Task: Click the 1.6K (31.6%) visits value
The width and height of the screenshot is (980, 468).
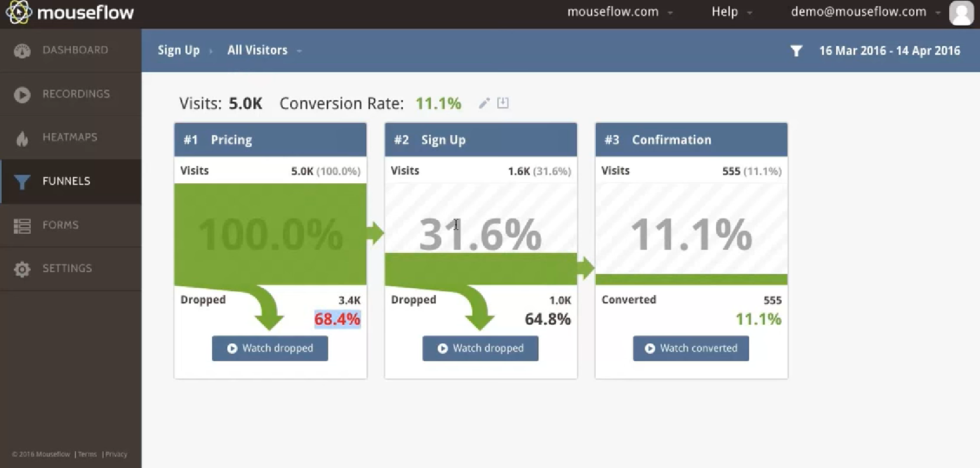Action: (540, 171)
